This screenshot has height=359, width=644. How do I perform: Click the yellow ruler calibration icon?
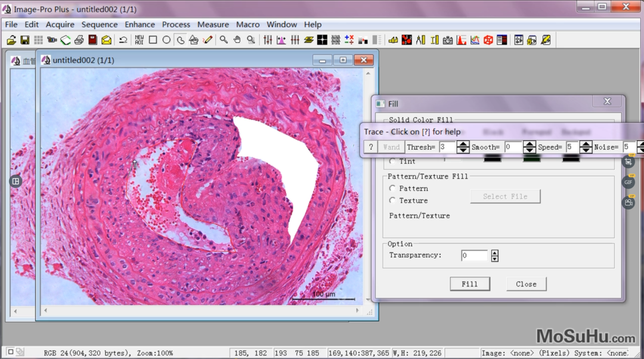click(434, 40)
